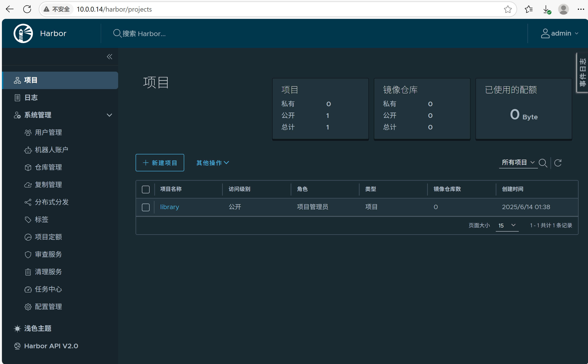The image size is (588, 364).
Task: Expand the 其他操作 actions dropdown
Action: pos(213,163)
